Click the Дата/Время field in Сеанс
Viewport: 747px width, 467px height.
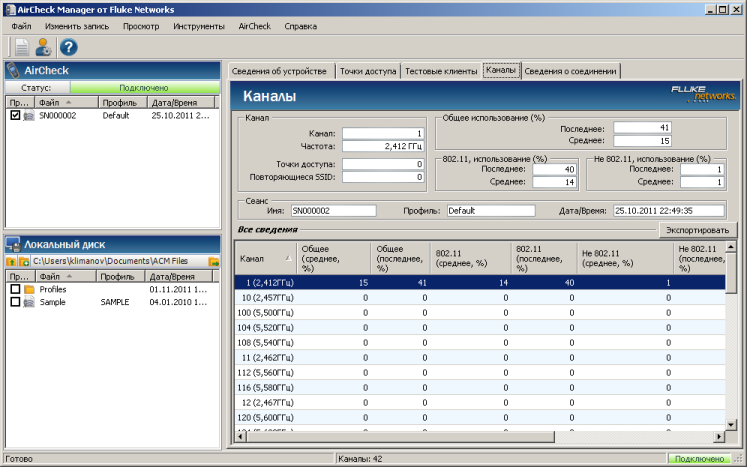(x=668, y=211)
